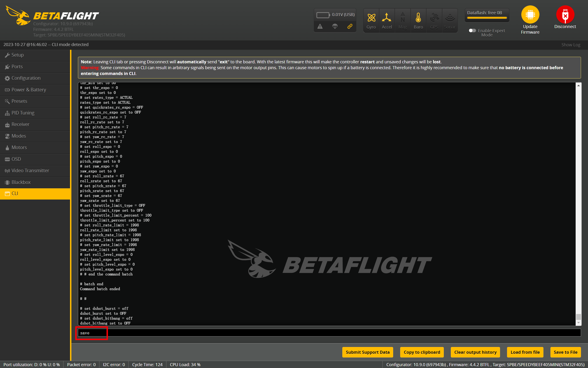588x368 pixels.
Task: Click the 'Command batch ended' output line
Action: click(x=100, y=289)
